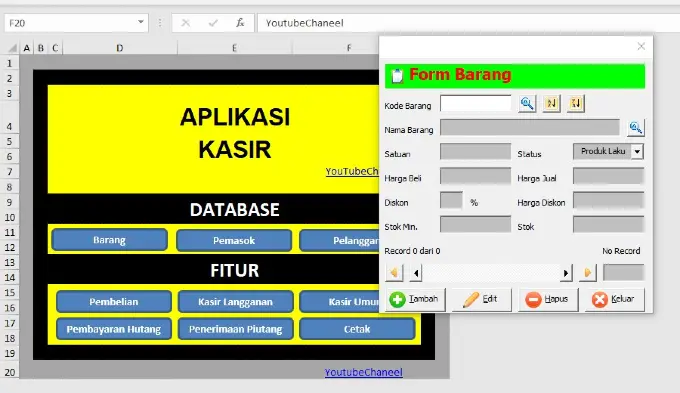Select column E header
680x393 pixels.
234,48
